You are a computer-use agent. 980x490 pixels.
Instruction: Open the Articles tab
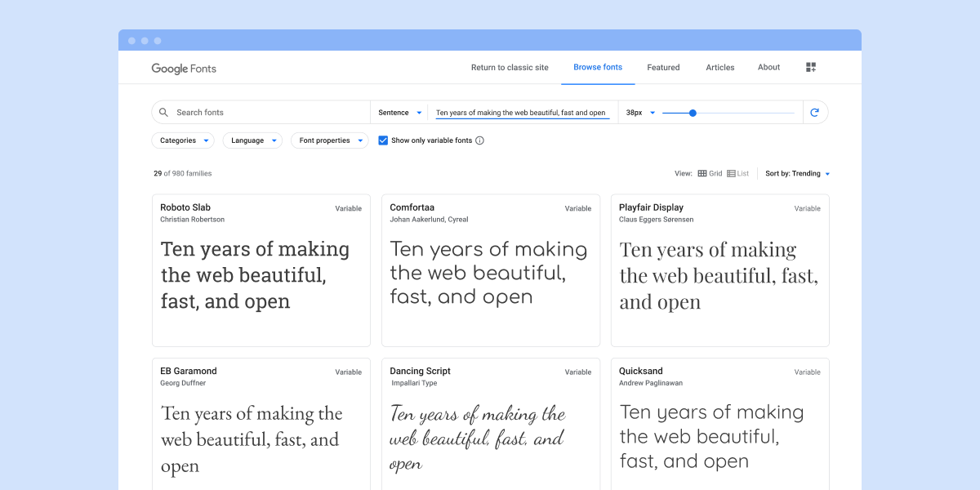[720, 68]
